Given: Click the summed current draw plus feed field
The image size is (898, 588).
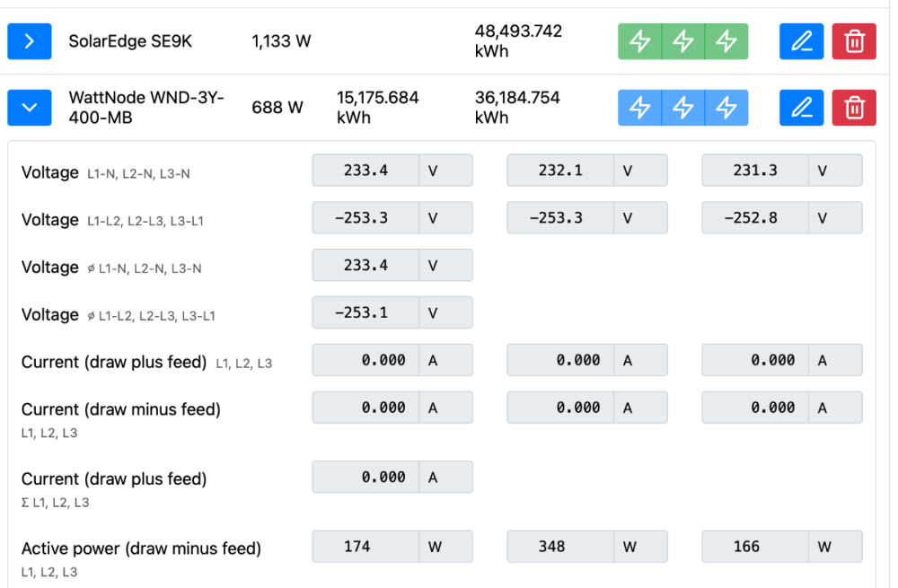Looking at the screenshot, I should tap(365, 477).
